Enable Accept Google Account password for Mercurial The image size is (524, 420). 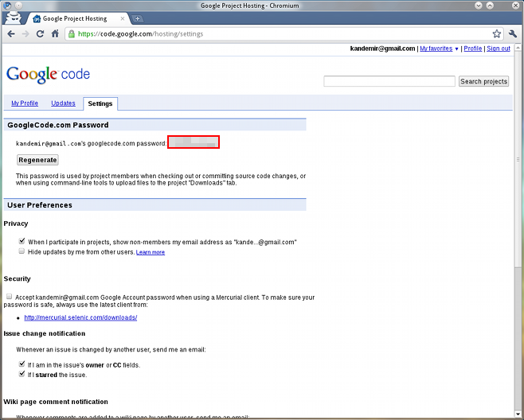pyautogui.click(x=9, y=297)
